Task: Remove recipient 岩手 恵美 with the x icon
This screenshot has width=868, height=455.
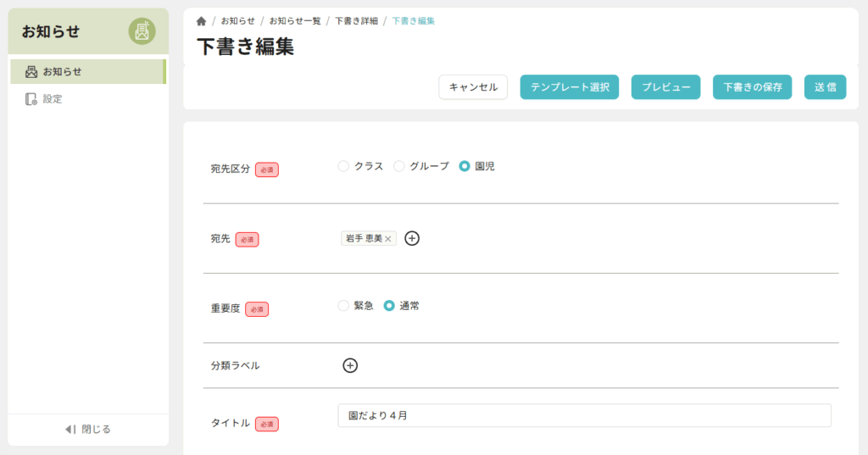Action: tap(388, 239)
